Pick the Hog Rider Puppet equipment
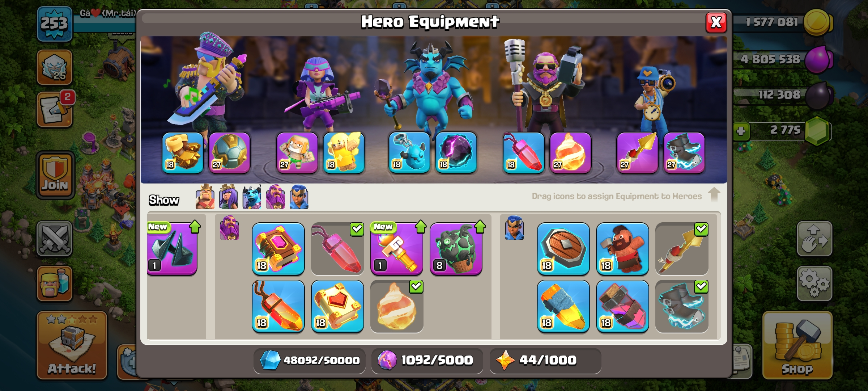The image size is (868, 391). tap(622, 249)
